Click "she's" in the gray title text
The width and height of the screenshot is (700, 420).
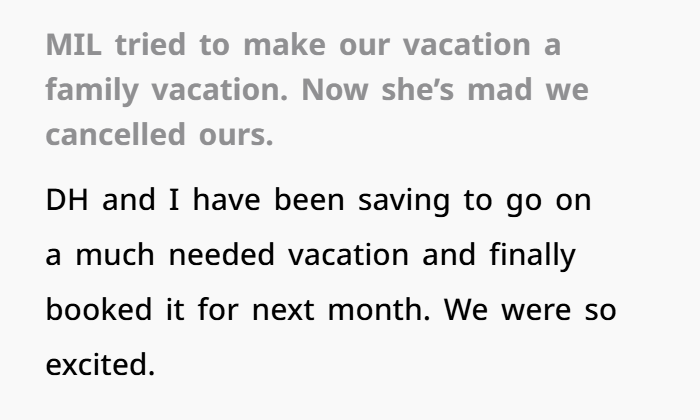(x=407, y=90)
